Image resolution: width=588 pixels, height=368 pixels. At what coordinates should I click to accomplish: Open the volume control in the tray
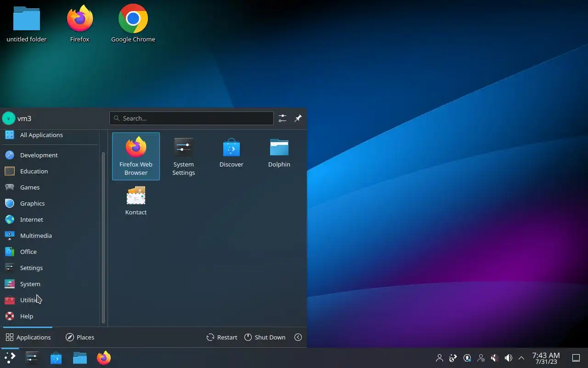tap(509, 358)
